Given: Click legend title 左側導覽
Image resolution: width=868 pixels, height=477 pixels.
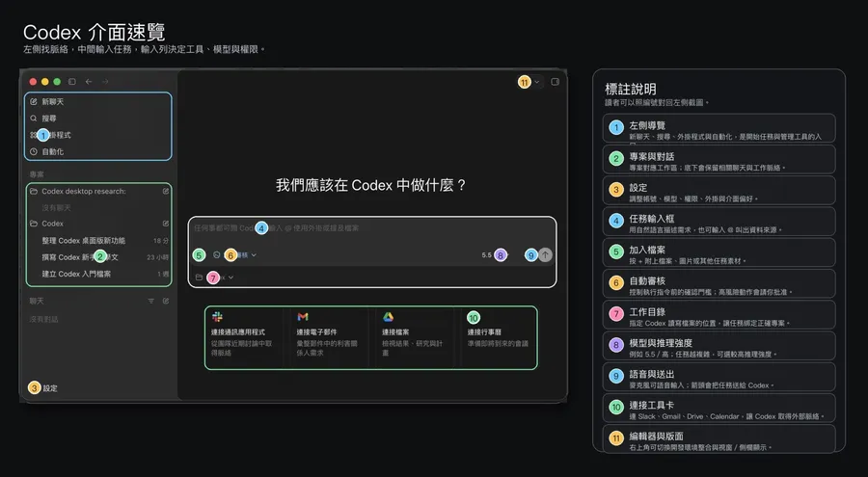Looking at the screenshot, I should [647, 125].
